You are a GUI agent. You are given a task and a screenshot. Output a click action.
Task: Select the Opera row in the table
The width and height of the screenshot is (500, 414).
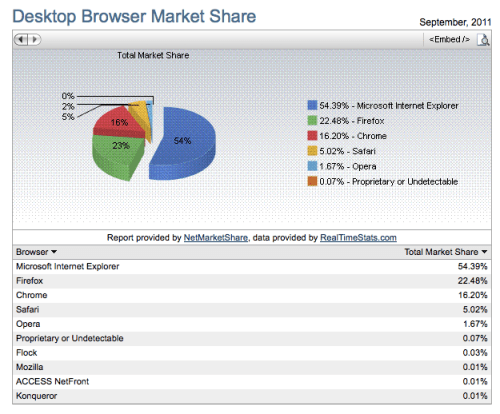click(252, 324)
